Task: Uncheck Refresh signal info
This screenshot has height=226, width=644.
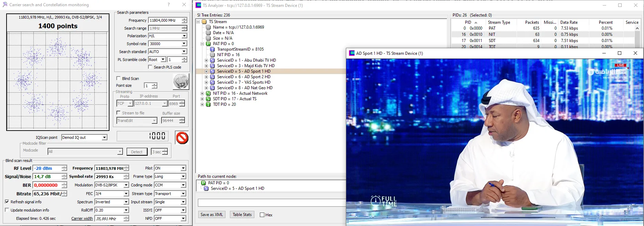Action: coord(7,202)
